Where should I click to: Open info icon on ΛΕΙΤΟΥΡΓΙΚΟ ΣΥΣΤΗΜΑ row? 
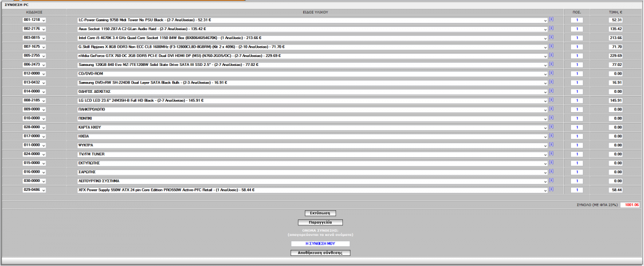(x=551, y=180)
